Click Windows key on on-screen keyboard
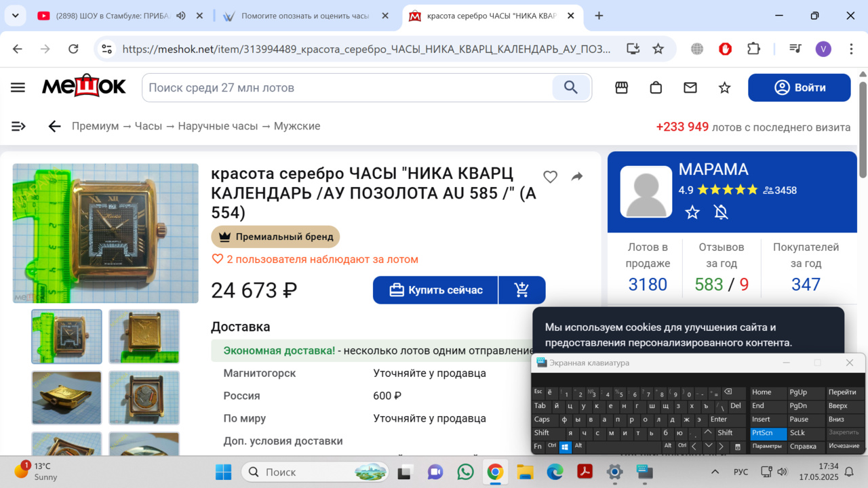This screenshot has height=488, width=868. [565, 447]
